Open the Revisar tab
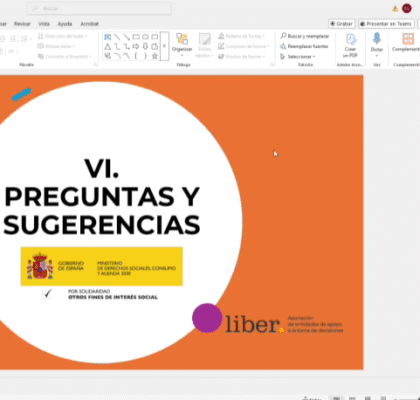 pos(22,24)
